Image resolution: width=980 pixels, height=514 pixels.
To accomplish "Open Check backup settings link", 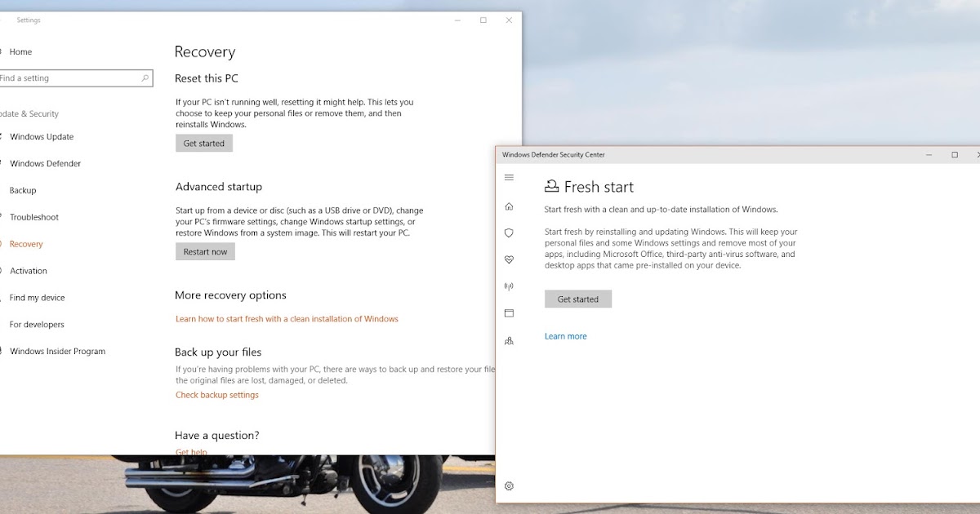I will [x=217, y=395].
